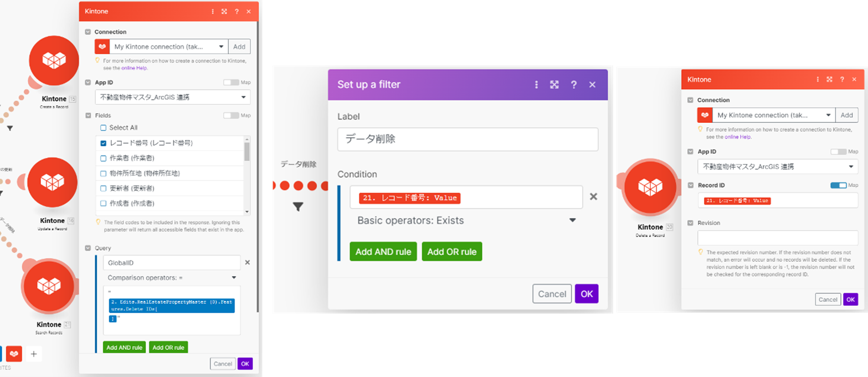Open three-dot menu in Search Records Kintone dialog

213,11
